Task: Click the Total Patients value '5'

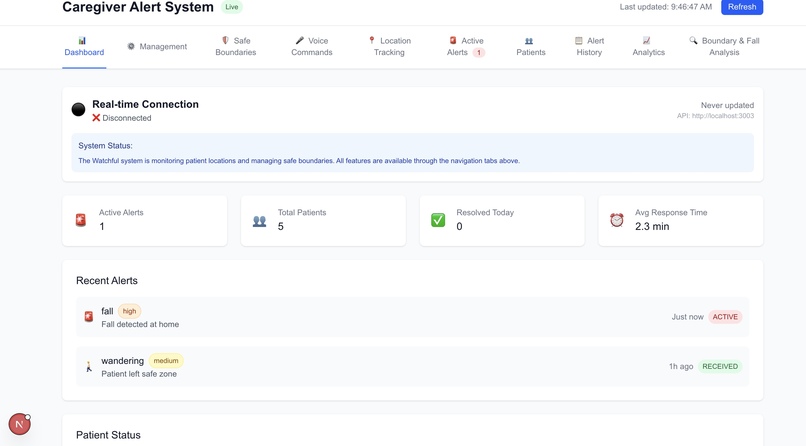Action: coord(281,227)
